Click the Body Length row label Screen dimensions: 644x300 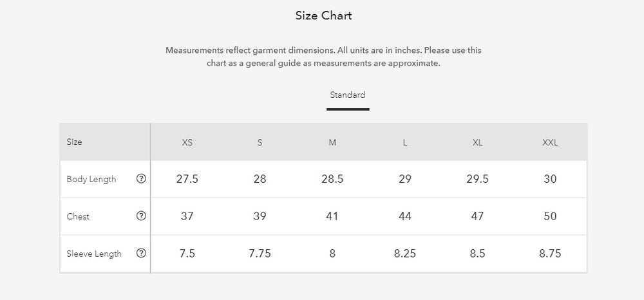(x=91, y=180)
